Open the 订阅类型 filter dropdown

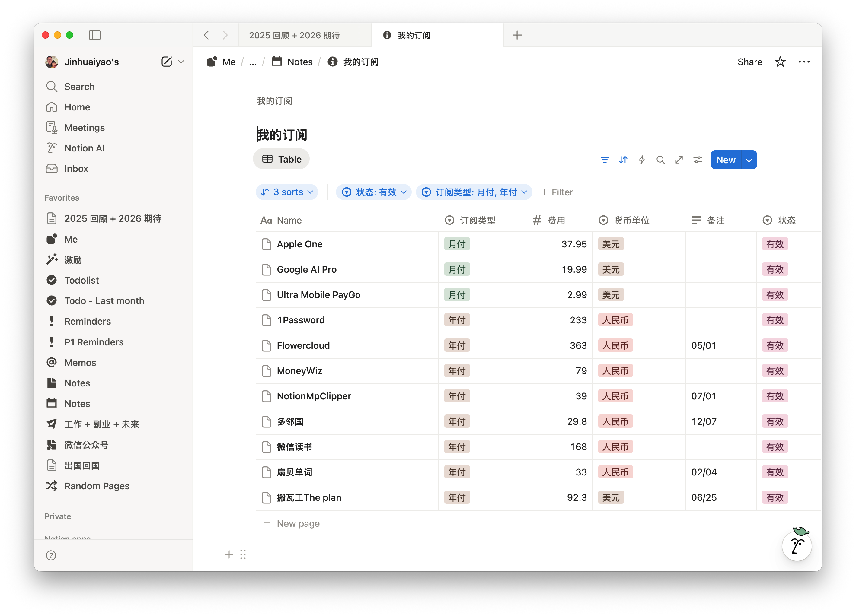(x=474, y=192)
